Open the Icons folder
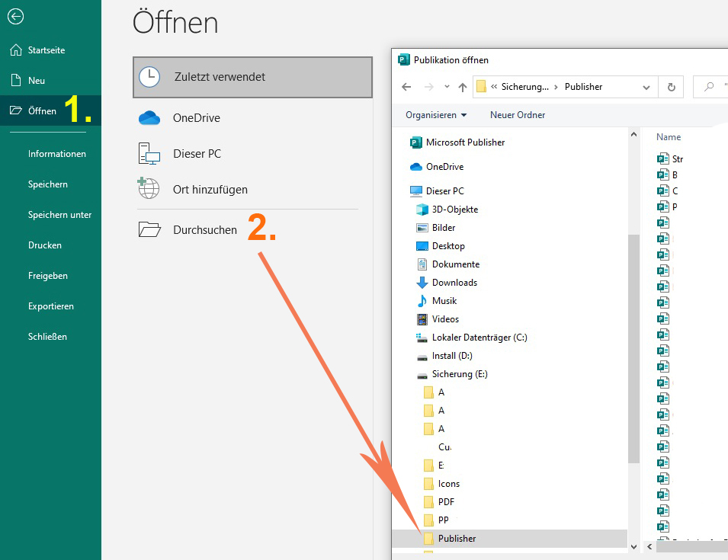This screenshot has height=560, width=728. 441,484
